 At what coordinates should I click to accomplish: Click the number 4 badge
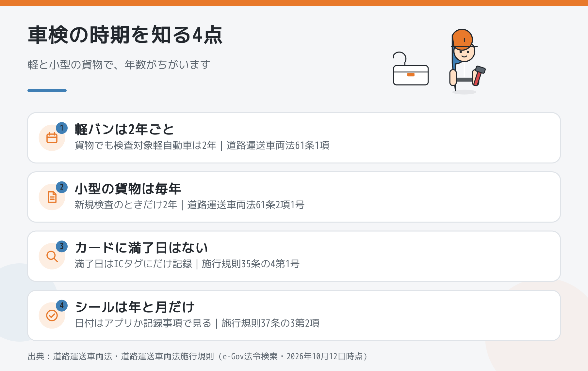click(62, 306)
